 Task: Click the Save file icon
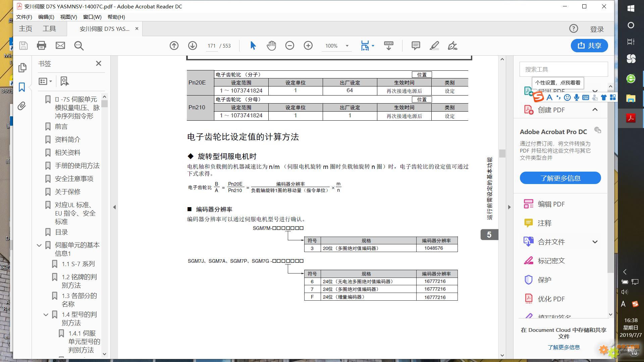[x=23, y=46]
